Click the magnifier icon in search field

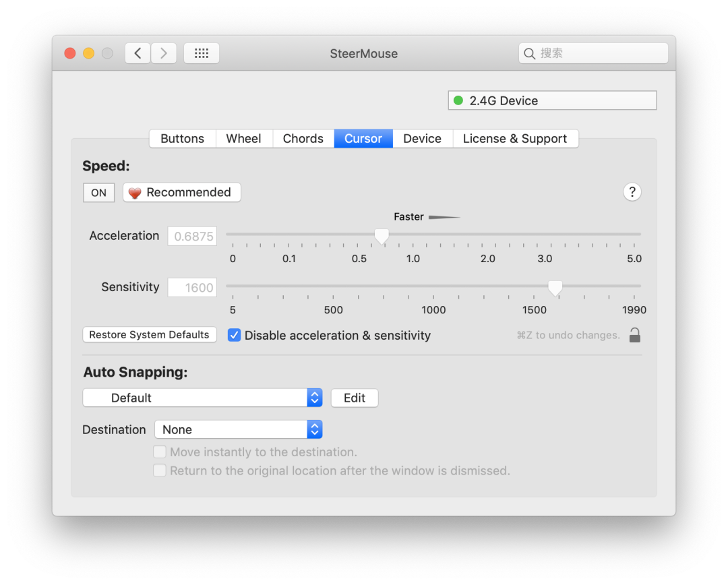tap(530, 54)
